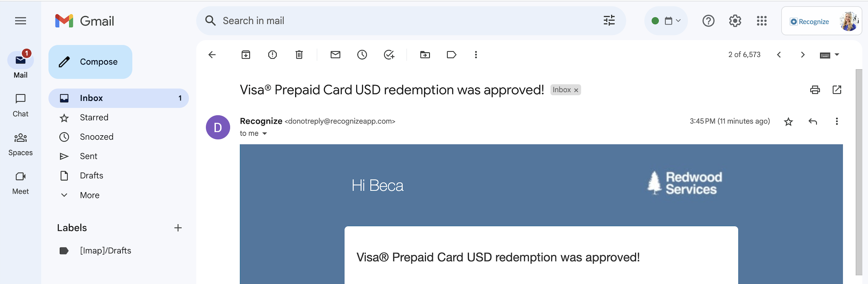
Task: Start a new message with Compose
Action: (x=90, y=62)
